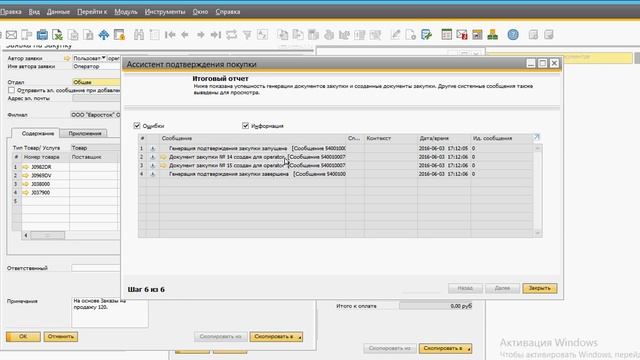Click the Итого к оплате 0,00 руб field
The height and width of the screenshot is (360, 640).
pos(436,306)
